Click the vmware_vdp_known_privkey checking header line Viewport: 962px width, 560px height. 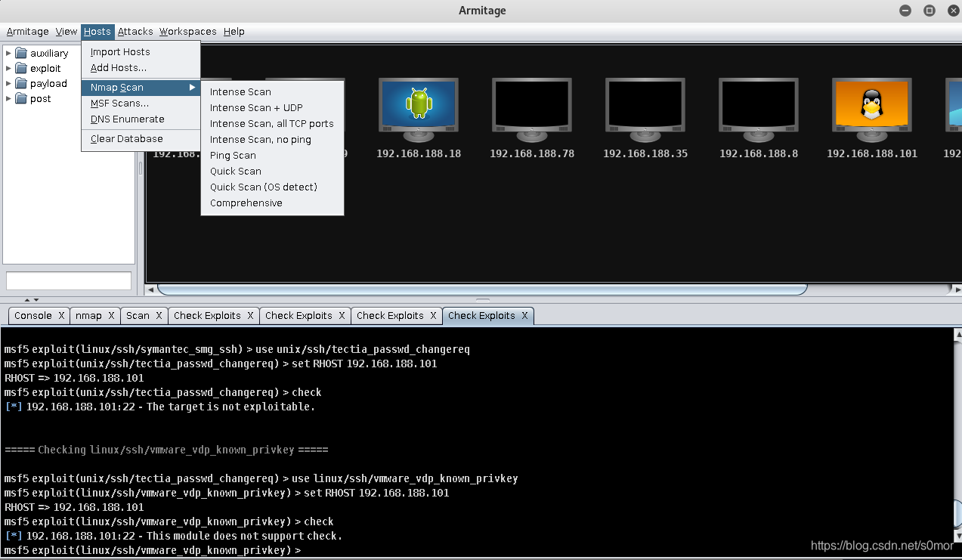(x=166, y=450)
